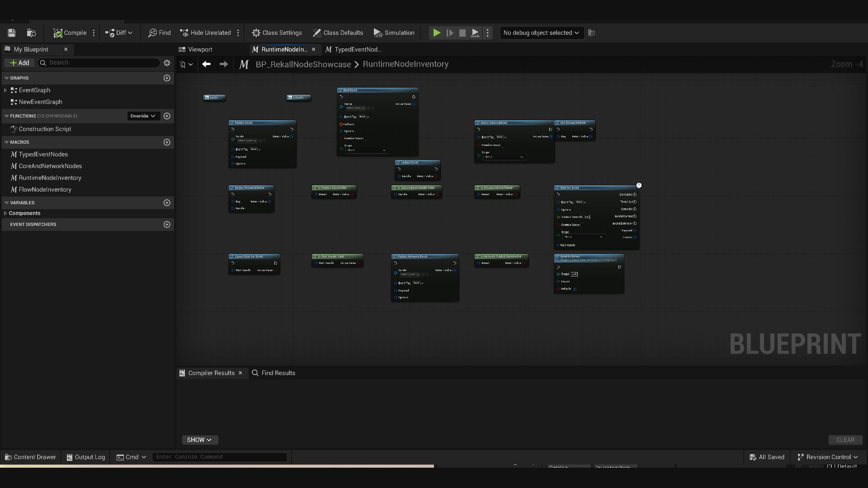
Task: Add a new variable with plus icon
Action: (167, 203)
